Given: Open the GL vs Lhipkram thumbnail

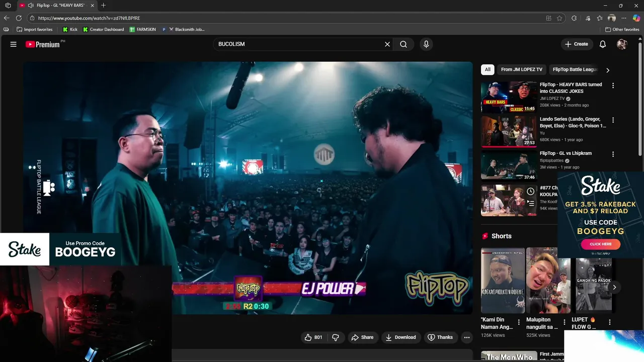Looking at the screenshot, I should [x=509, y=165].
